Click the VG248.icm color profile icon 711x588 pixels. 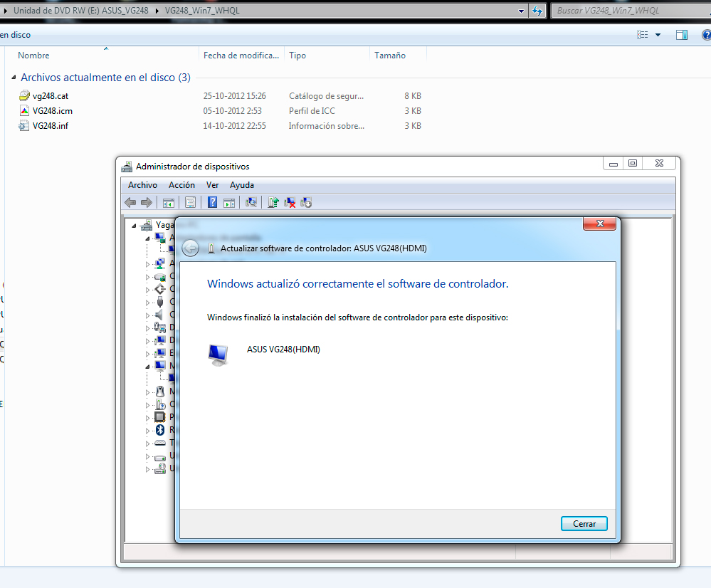pyautogui.click(x=24, y=111)
